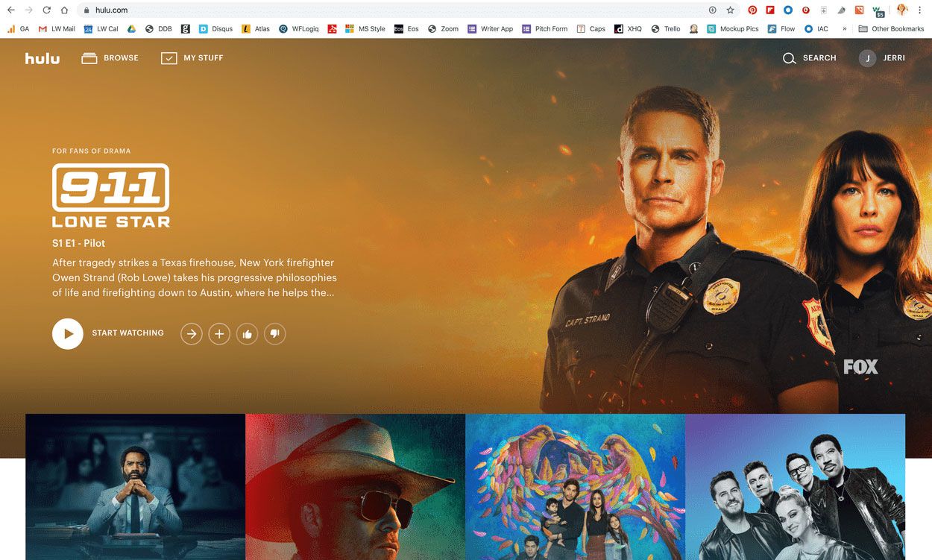This screenshot has width=932, height=560.
Task: Bookmark this page with the star icon
Action: 730,10
